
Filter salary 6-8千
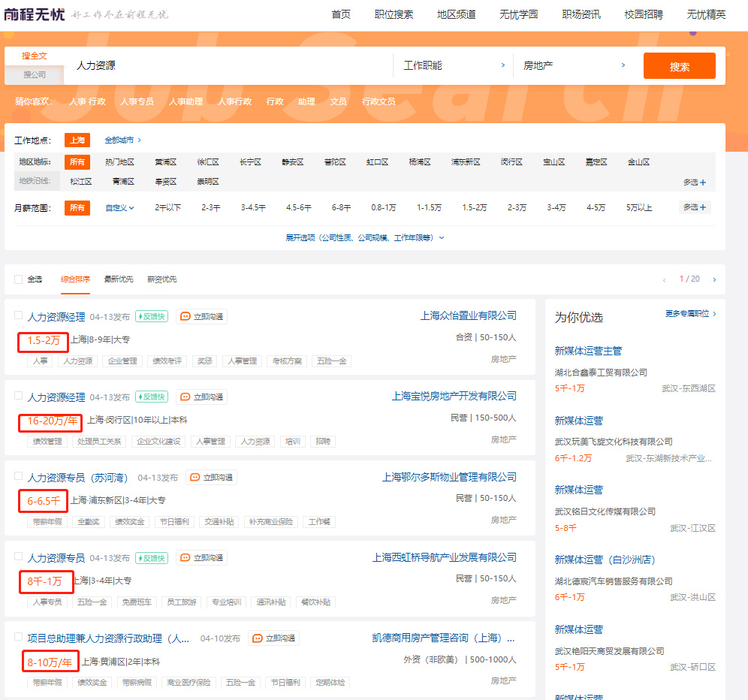tap(341, 208)
